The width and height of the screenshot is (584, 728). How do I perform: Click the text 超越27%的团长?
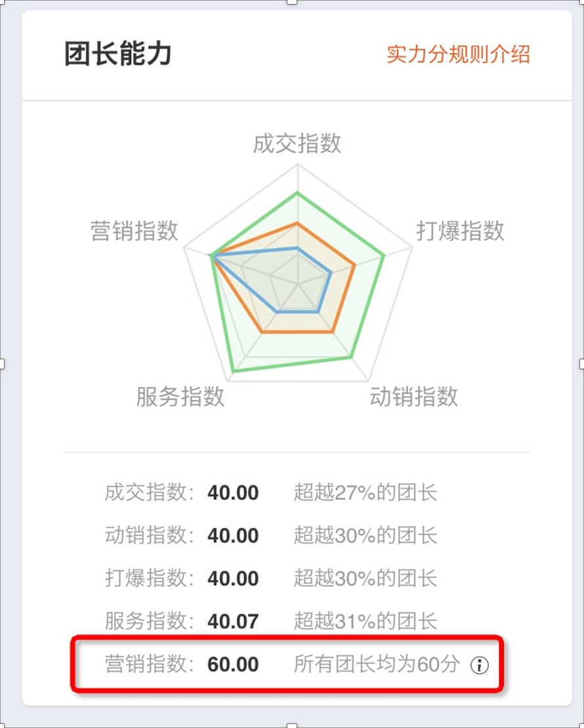(x=365, y=493)
